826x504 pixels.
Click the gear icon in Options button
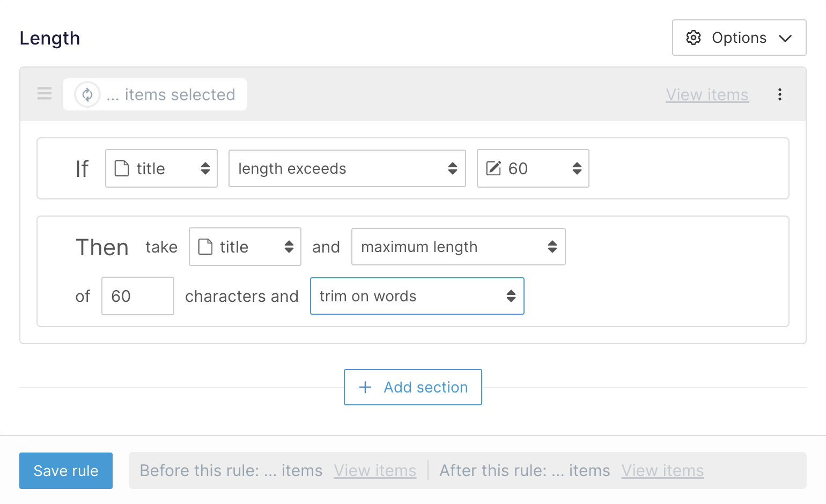pyautogui.click(x=694, y=38)
